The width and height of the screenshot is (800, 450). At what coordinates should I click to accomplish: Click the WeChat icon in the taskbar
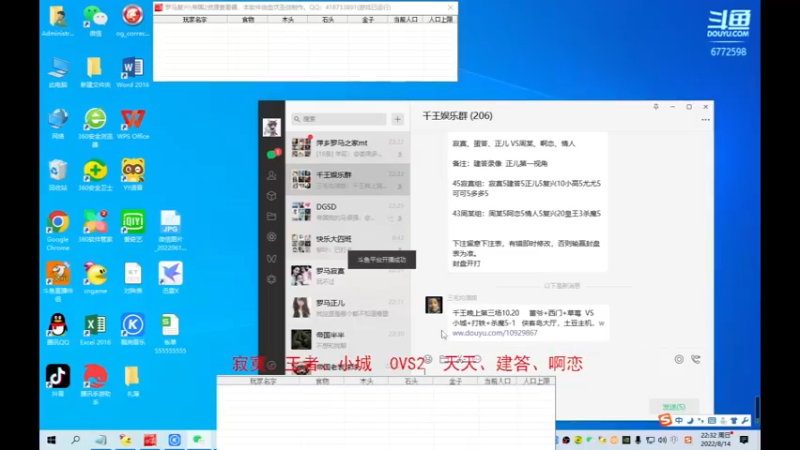click(x=198, y=440)
